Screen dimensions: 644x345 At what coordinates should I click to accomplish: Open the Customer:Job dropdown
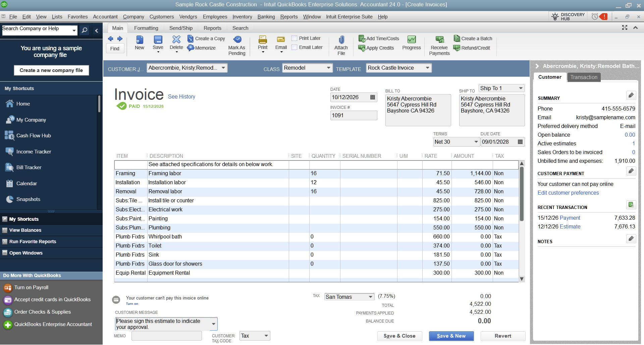pyautogui.click(x=223, y=68)
